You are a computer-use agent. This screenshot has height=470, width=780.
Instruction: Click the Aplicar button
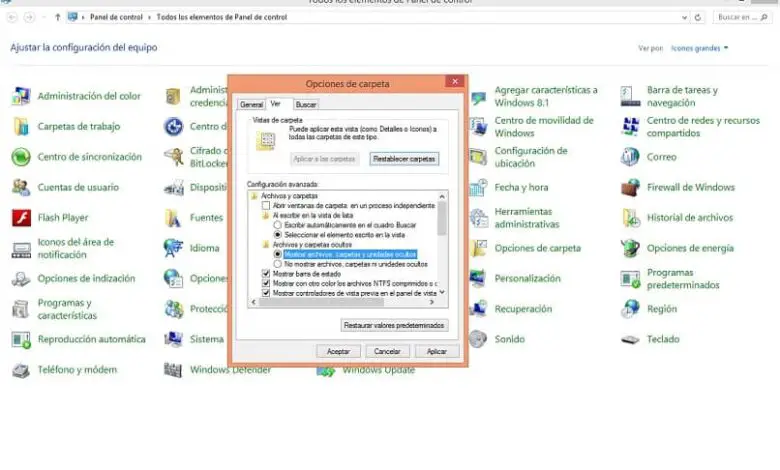point(437,351)
